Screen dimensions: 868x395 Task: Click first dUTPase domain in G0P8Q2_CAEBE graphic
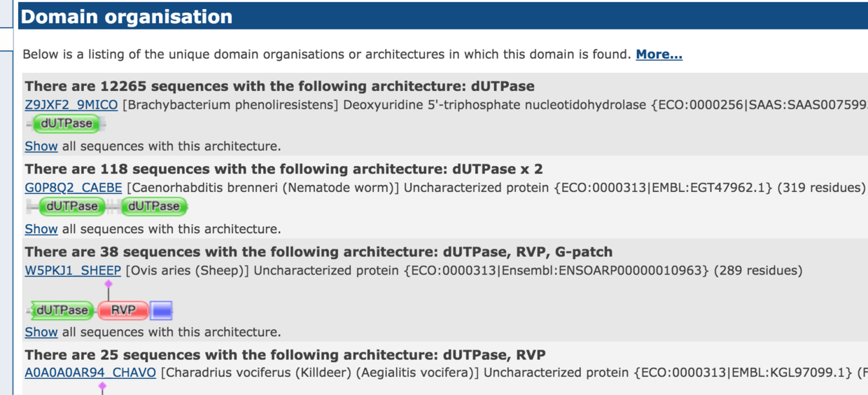pos(73,206)
